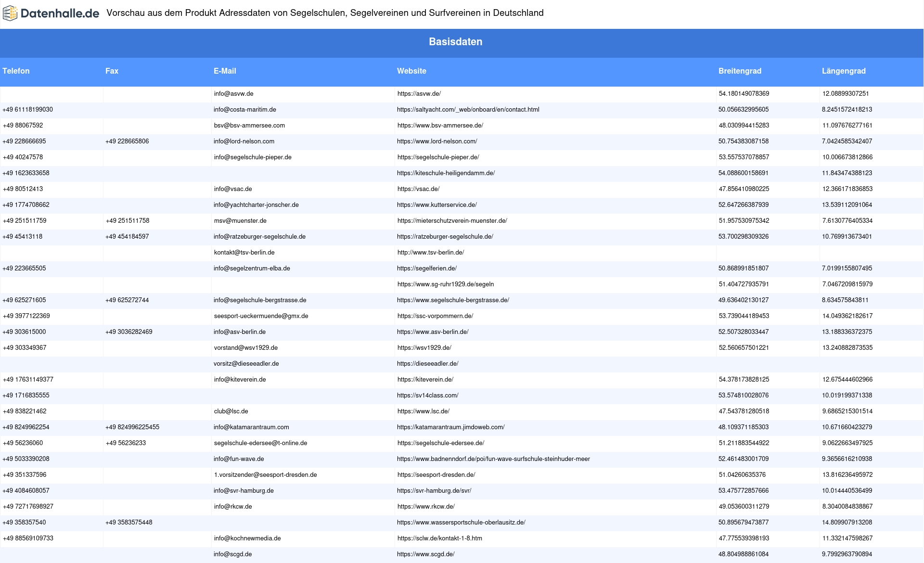Screen dimensions: 924x563
Task: Open segelschule-bergstrasse.de website link
Action: (453, 300)
